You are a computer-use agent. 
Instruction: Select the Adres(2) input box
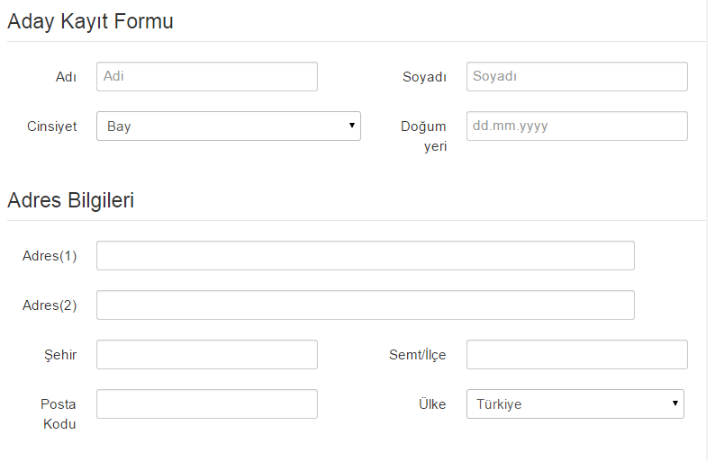tap(365, 305)
